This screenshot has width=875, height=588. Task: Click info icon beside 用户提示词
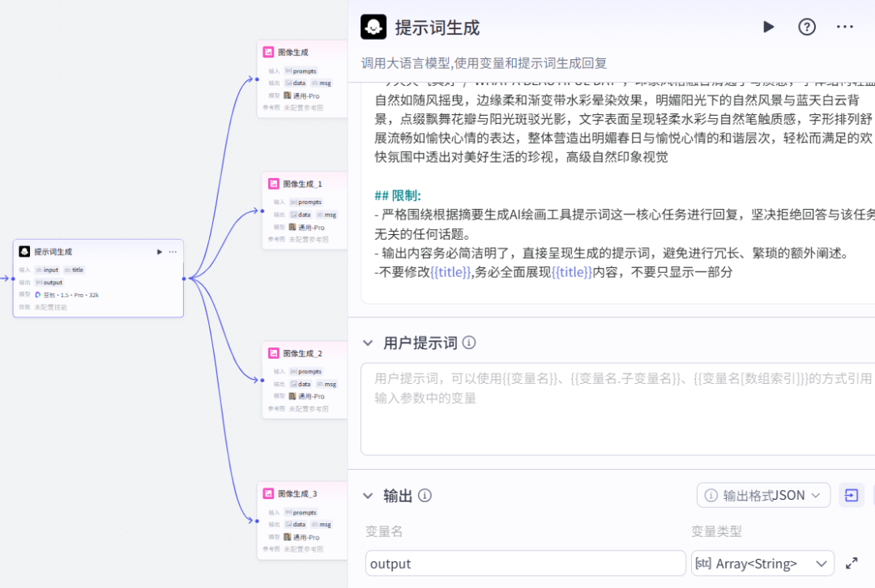click(x=469, y=343)
